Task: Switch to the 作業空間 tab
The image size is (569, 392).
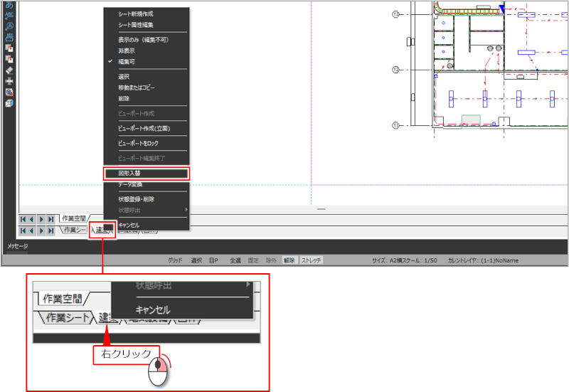Action: pos(73,218)
